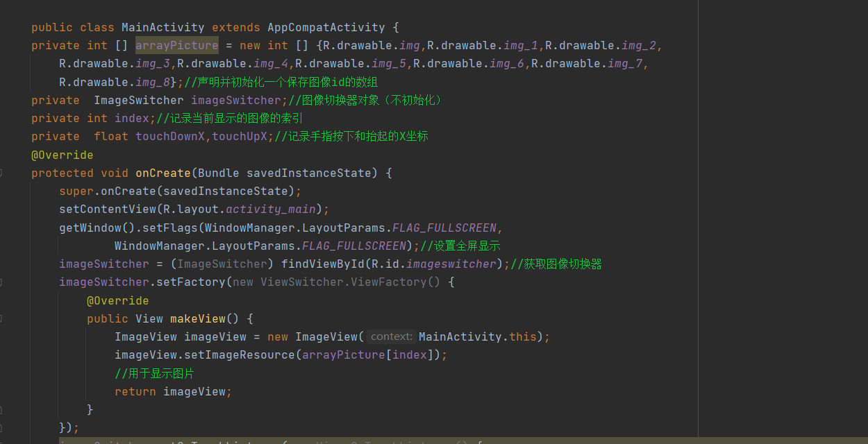The height and width of the screenshot is (444, 868).
Task: Click R.drawable.img without a number suffix
Action: pyautogui.click(x=372, y=46)
